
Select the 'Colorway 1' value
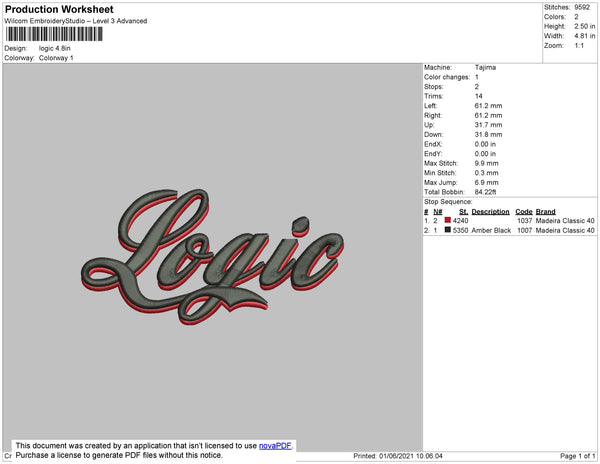pos(56,58)
